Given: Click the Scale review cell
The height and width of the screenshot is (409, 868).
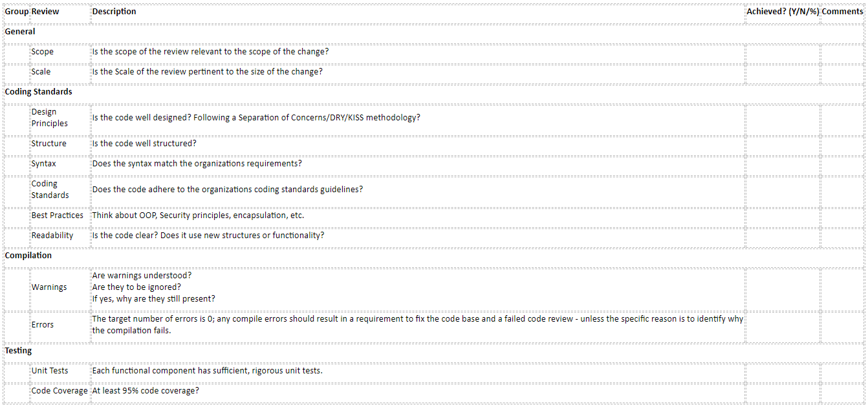Looking at the screenshot, I should (x=41, y=72).
